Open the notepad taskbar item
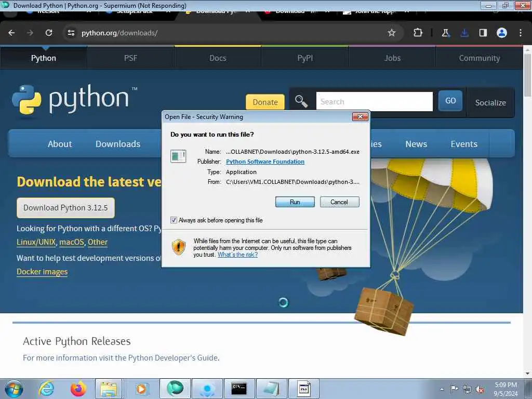Image resolution: width=532 pixels, height=399 pixels. pos(271,389)
